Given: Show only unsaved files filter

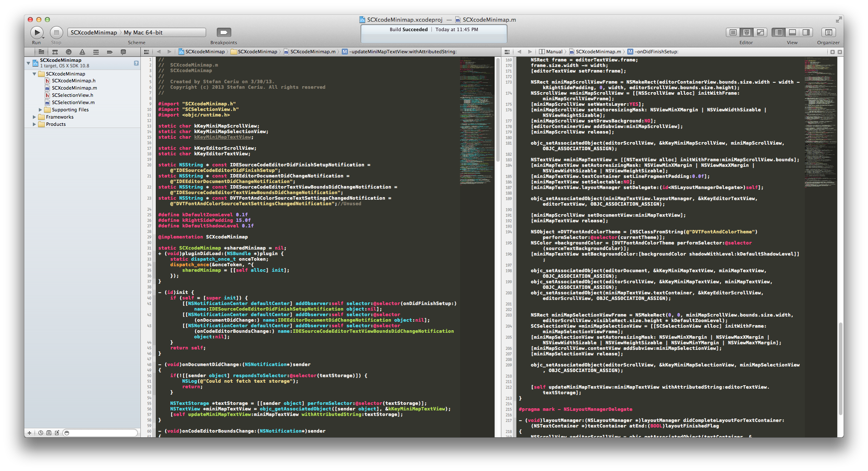Looking at the screenshot, I should pyautogui.click(x=57, y=433).
